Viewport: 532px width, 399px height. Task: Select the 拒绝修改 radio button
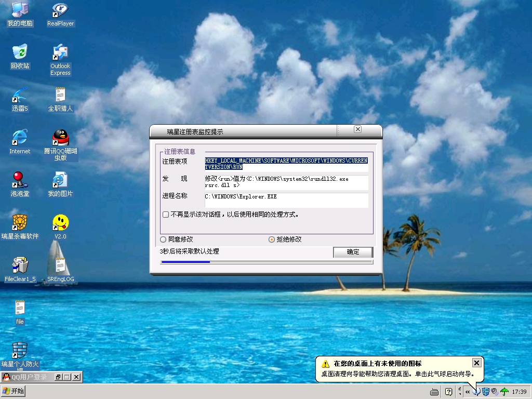click(271, 240)
